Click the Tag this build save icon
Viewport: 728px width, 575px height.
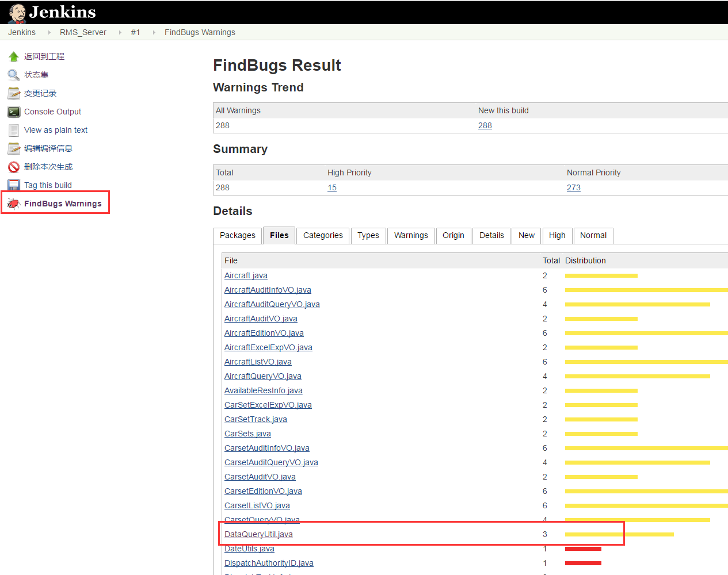[14, 185]
